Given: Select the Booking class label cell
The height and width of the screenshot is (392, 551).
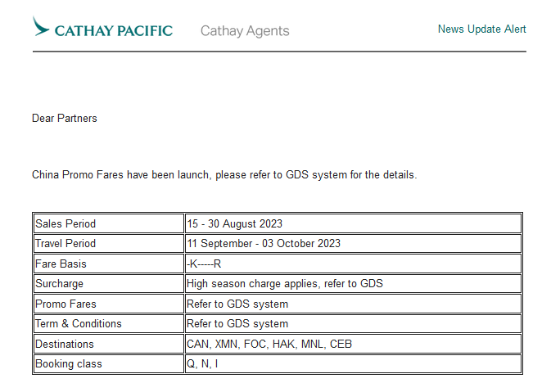Looking at the screenshot, I should coord(109,363).
